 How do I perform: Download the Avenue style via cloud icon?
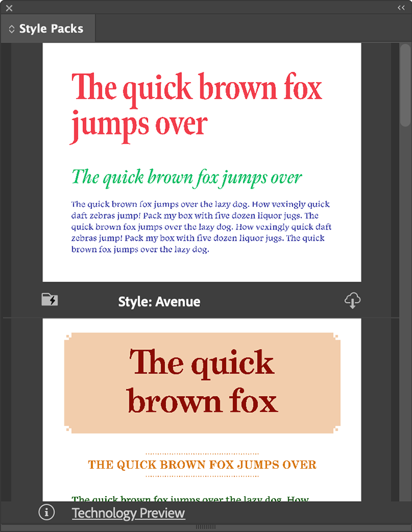tap(352, 301)
